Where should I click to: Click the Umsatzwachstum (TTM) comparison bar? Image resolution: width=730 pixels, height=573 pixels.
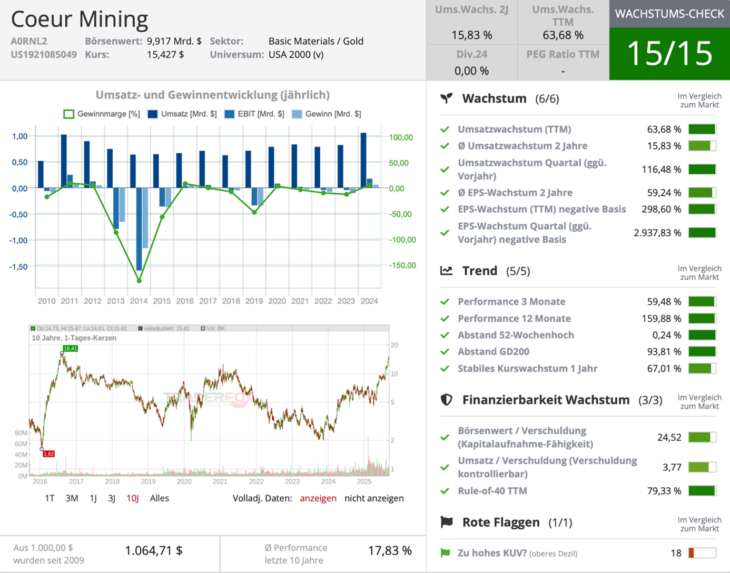point(702,129)
